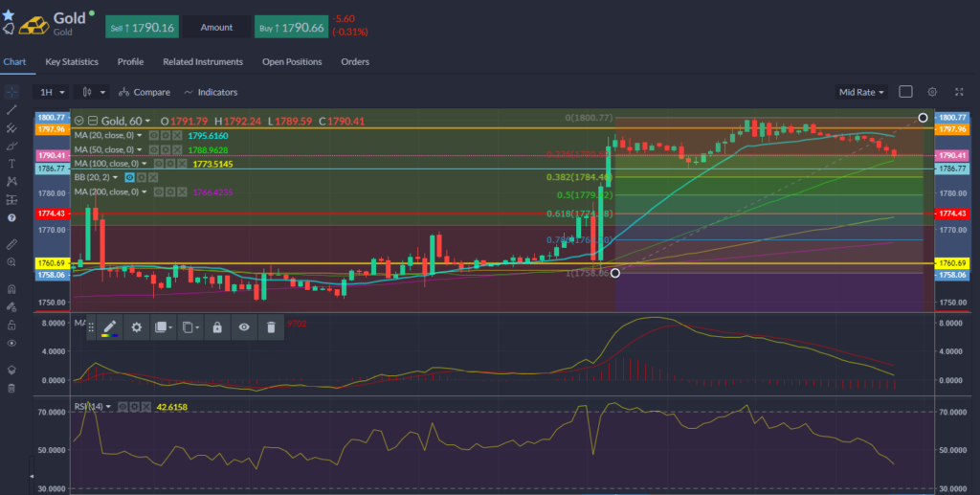Enter fullscreen chart mode
Viewport: 980px width, 495px height.
tap(960, 92)
